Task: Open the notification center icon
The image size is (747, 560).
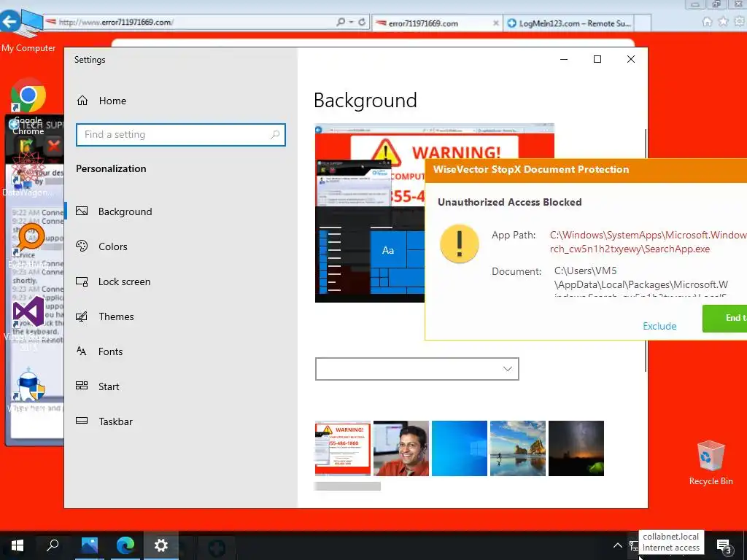Action: (724, 545)
